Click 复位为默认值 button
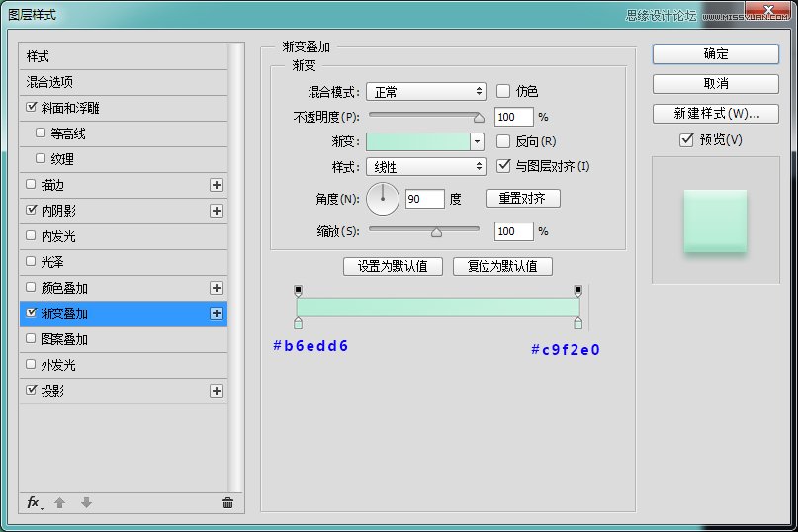Image resolution: width=798 pixels, height=532 pixels. (x=502, y=266)
